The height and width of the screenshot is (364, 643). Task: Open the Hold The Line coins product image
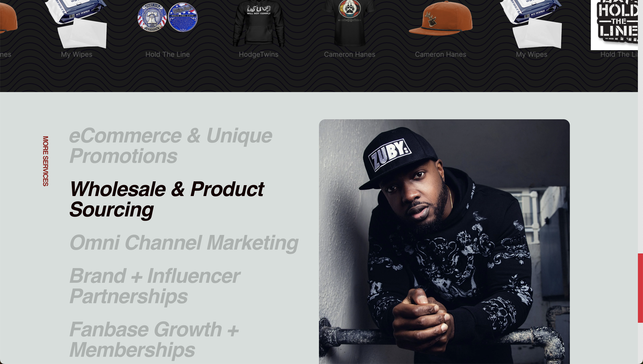(x=167, y=17)
